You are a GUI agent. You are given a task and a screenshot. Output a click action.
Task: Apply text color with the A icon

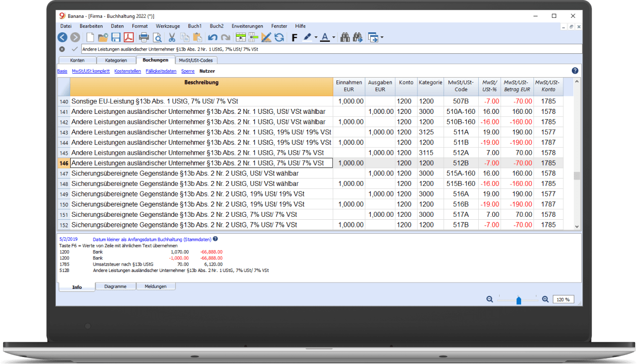pyautogui.click(x=325, y=37)
